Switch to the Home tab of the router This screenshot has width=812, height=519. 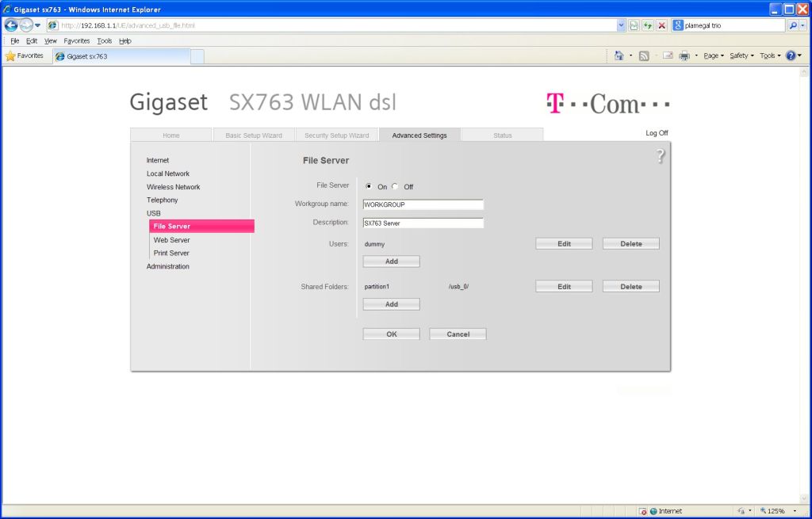[171, 135]
